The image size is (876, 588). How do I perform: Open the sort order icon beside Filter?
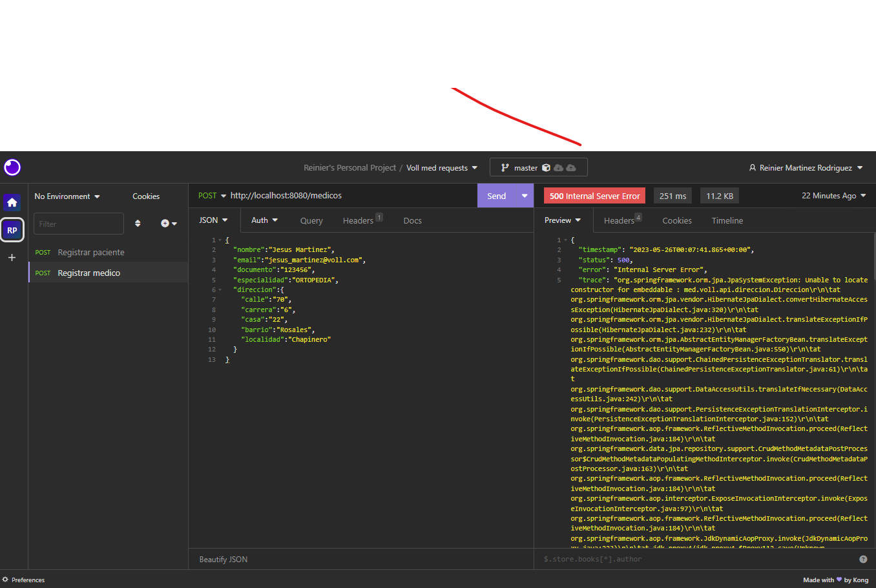click(x=138, y=224)
